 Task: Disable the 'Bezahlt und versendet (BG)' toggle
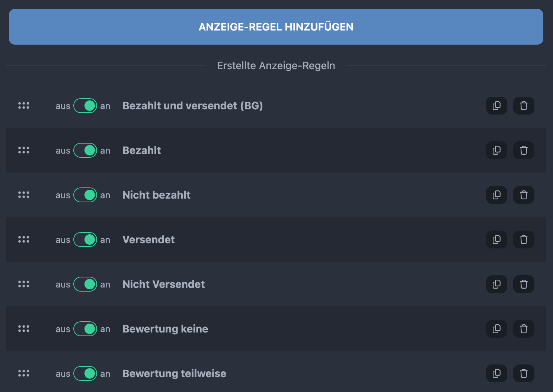(x=85, y=106)
